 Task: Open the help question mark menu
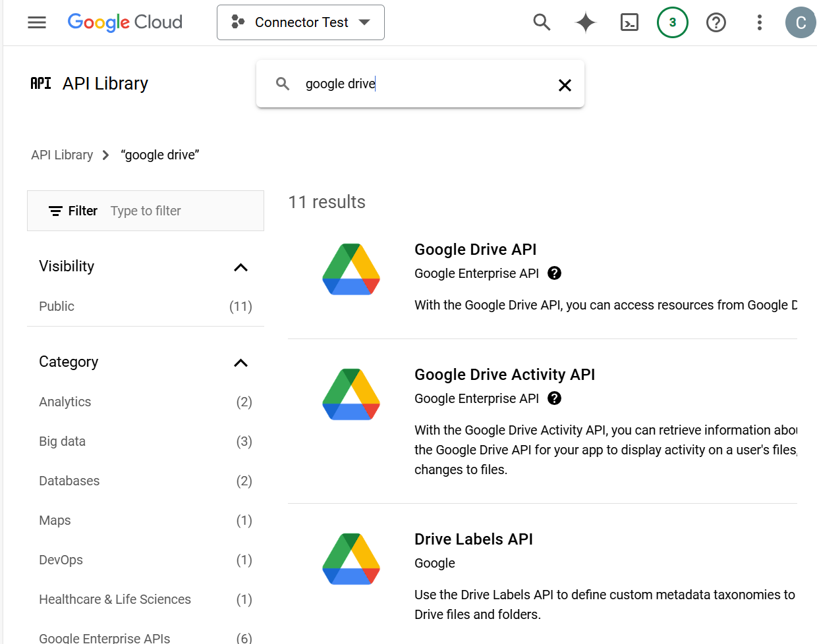pos(716,22)
